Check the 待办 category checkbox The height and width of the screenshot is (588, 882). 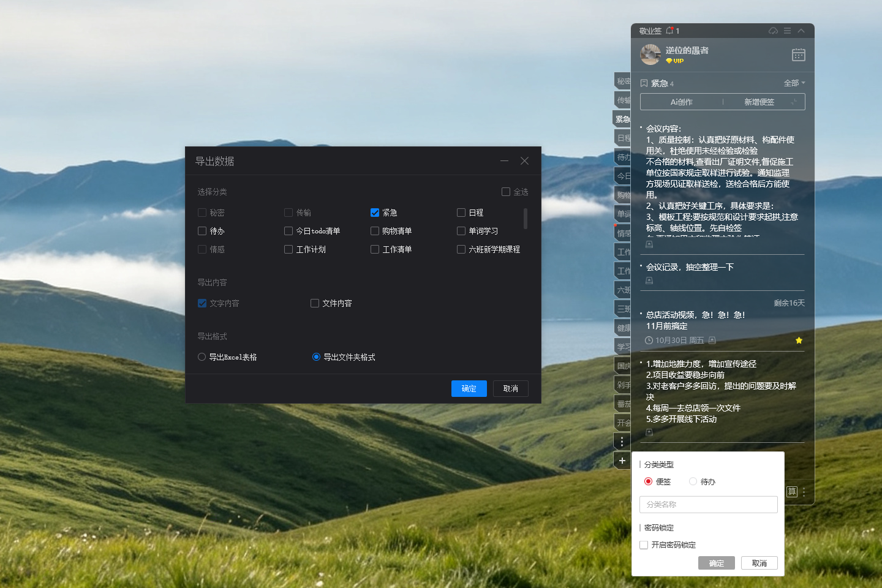pyautogui.click(x=202, y=231)
